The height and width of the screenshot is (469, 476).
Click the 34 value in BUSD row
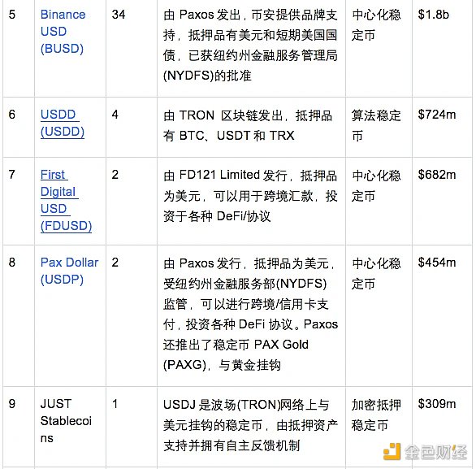[119, 15]
